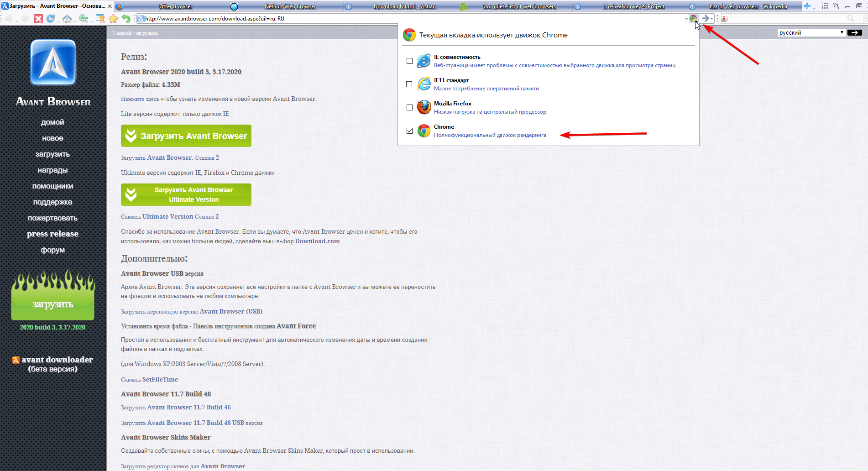Click the orange avant downloader icon

[16, 360]
